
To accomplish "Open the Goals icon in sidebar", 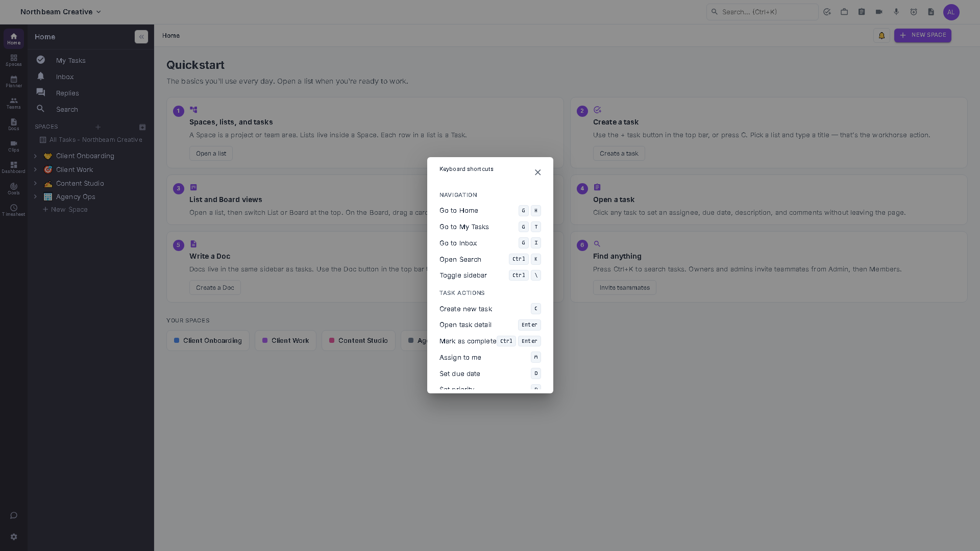I will [x=14, y=189].
